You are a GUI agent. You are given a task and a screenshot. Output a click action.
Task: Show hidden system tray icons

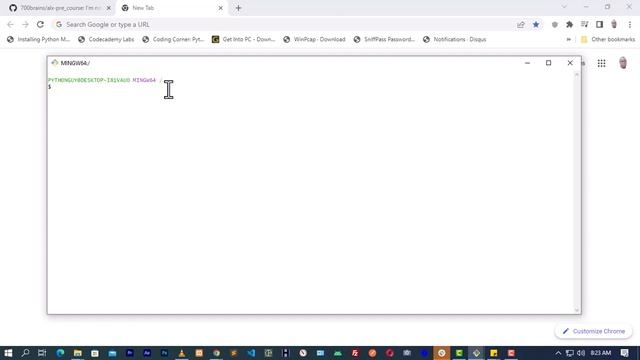[x=558, y=353]
